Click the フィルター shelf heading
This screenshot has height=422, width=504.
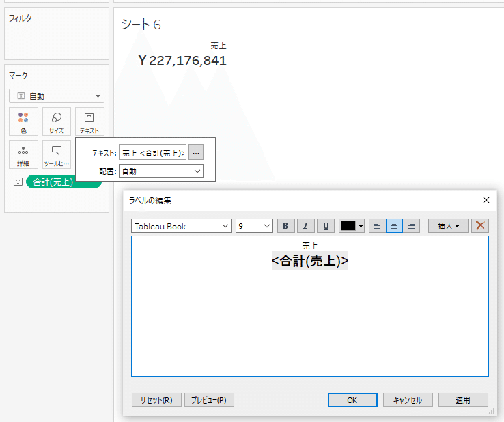pos(23,18)
